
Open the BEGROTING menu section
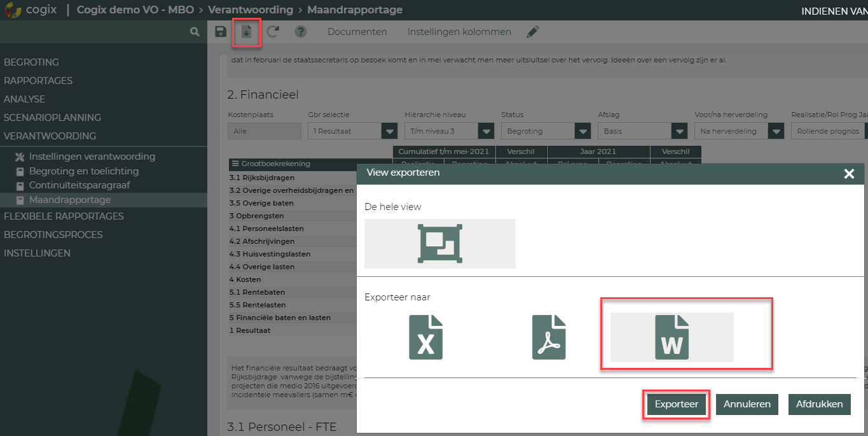(x=31, y=62)
